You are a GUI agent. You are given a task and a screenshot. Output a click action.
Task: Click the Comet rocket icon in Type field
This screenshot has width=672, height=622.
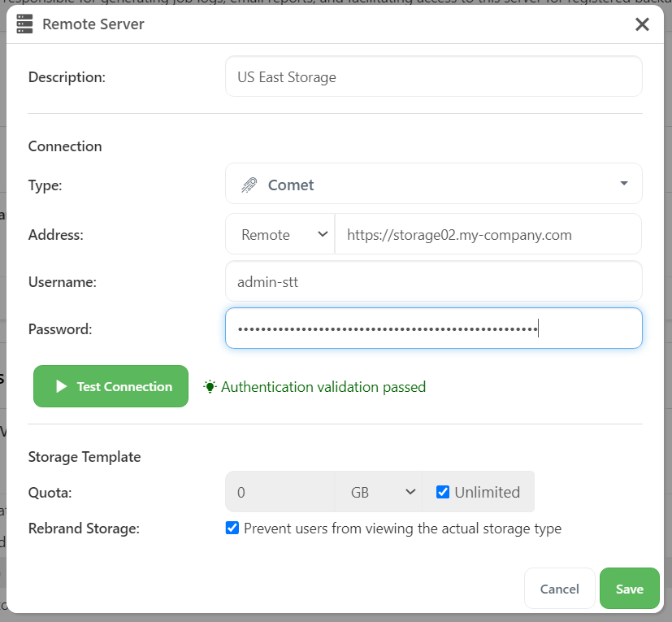click(x=249, y=185)
